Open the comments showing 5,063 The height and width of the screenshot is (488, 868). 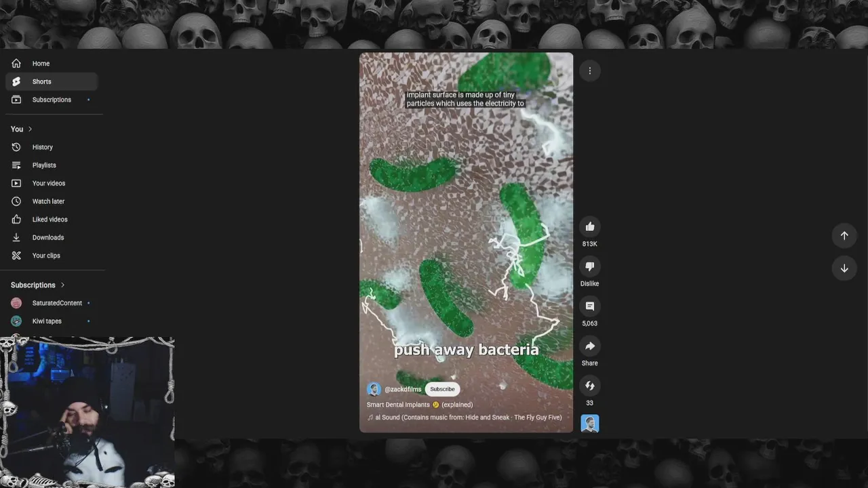pyautogui.click(x=590, y=306)
